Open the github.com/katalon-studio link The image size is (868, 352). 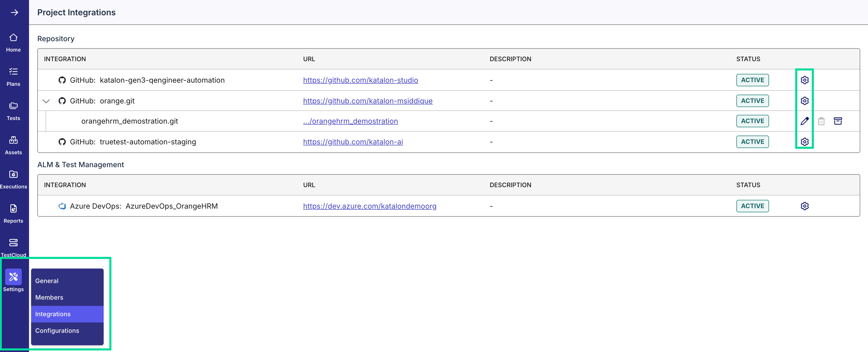pyautogui.click(x=360, y=80)
